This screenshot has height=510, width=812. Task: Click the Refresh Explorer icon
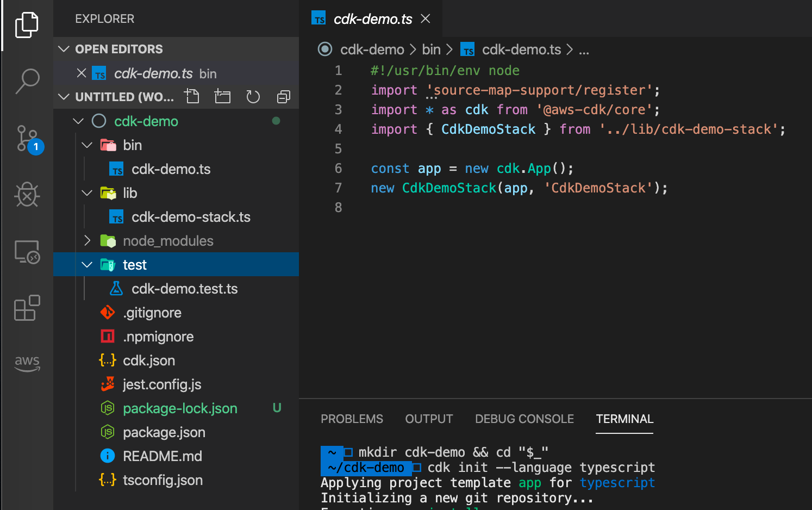click(x=253, y=97)
